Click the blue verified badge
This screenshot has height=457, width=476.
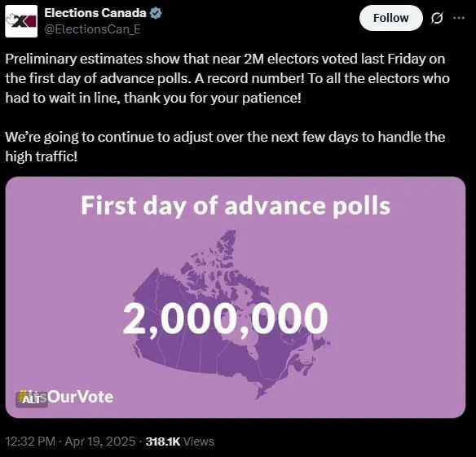[x=156, y=13]
